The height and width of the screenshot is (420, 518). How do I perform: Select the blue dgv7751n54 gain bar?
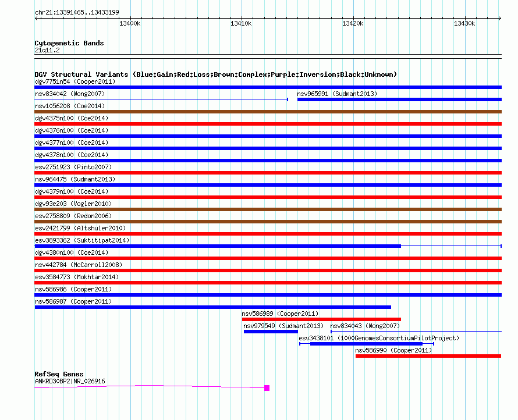tap(268, 87)
